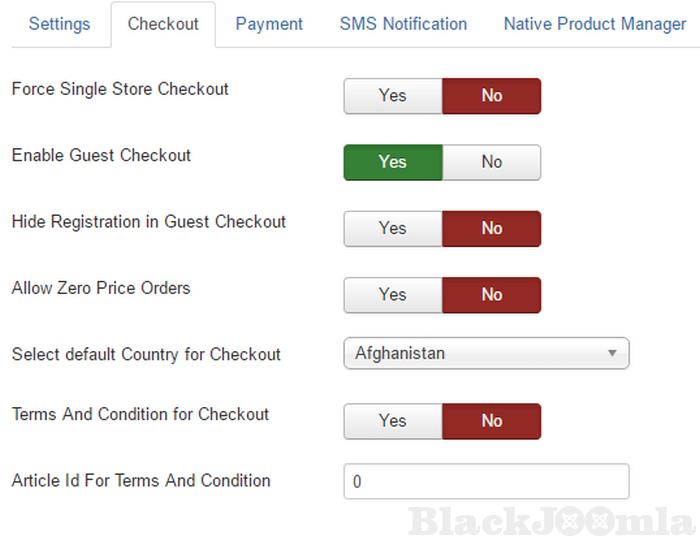The width and height of the screenshot is (700, 541).
Task: Go to SMS Notification tab
Action: [x=403, y=24]
